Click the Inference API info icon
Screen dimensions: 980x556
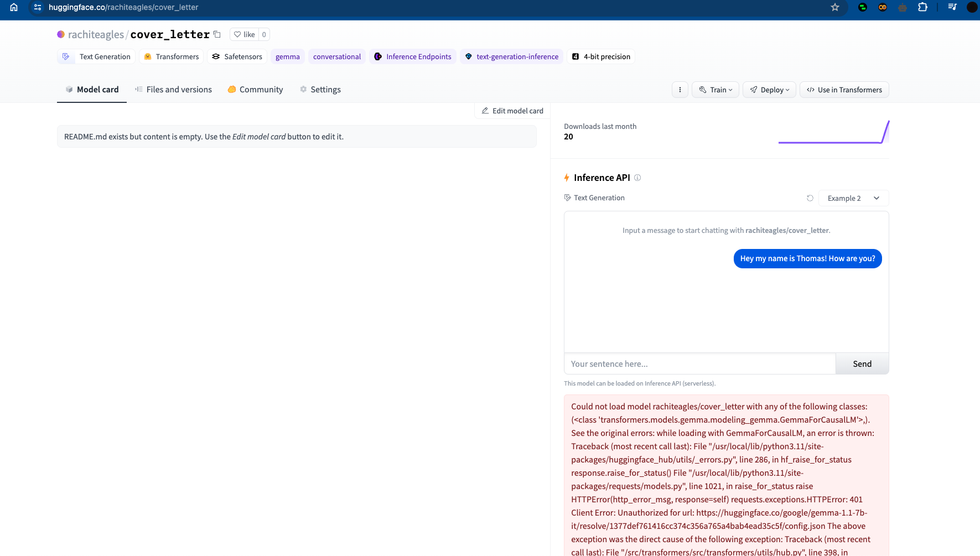pos(637,178)
